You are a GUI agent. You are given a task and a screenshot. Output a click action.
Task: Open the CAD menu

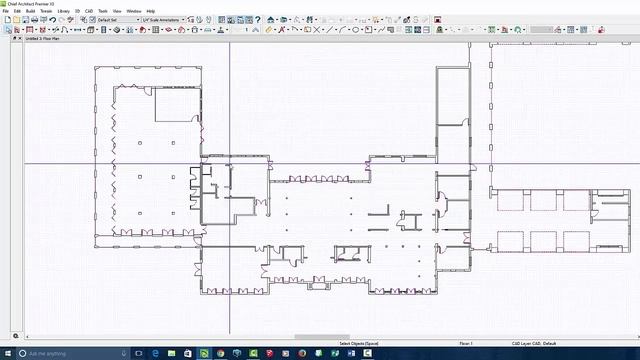tap(89, 11)
